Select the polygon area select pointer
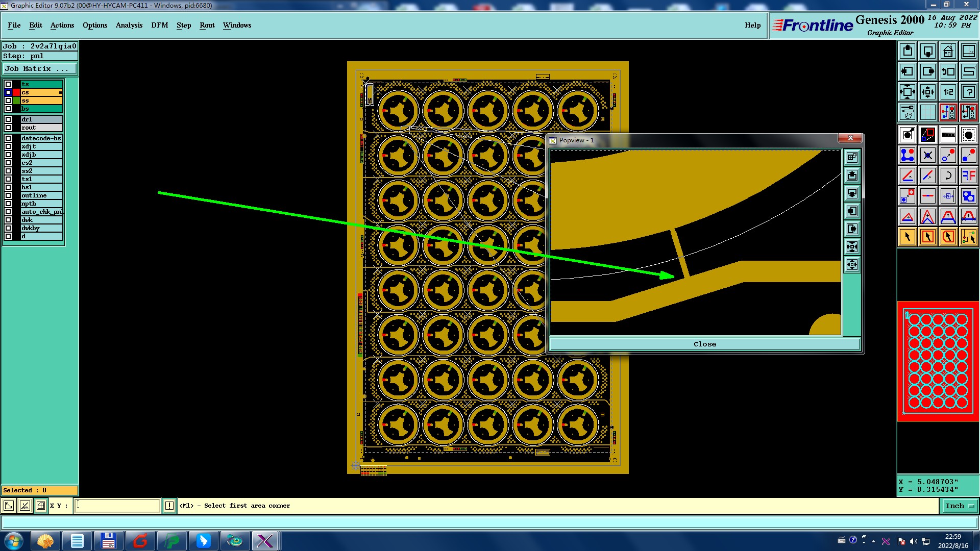 click(x=948, y=237)
